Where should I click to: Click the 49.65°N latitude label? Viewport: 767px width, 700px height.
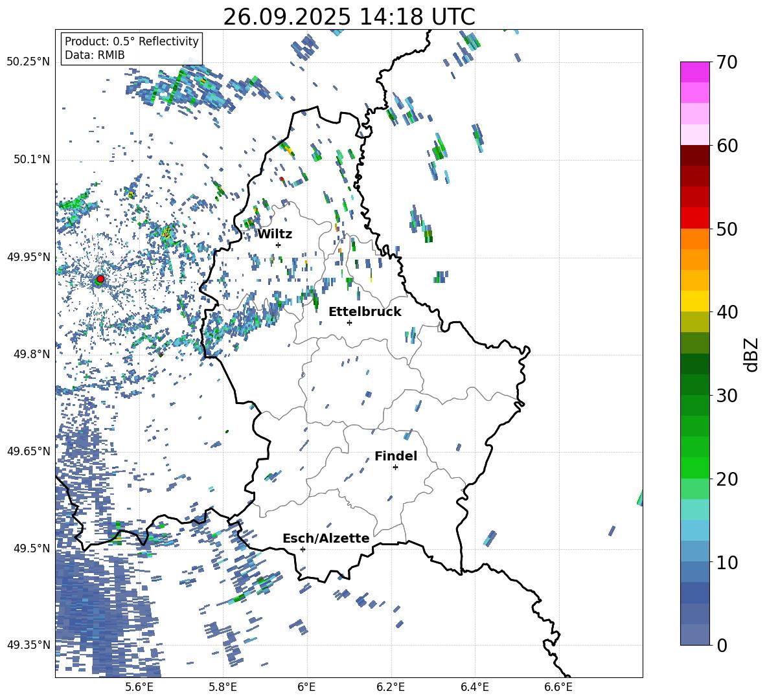point(29,451)
